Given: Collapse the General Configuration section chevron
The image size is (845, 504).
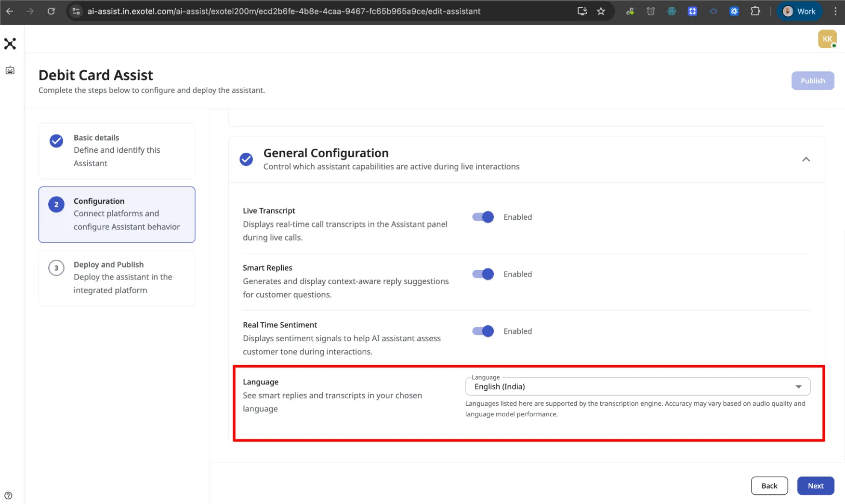Looking at the screenshot, I should [x=806, y=159].
